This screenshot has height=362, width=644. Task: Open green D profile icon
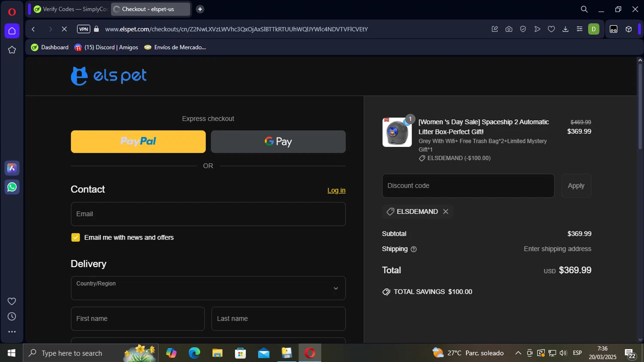594,29
